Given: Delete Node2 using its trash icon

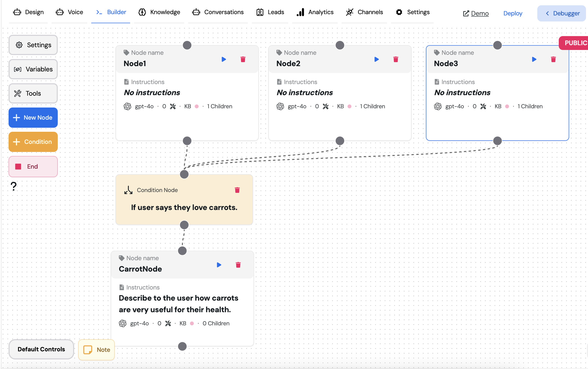Looking at the screenshot, I should (396, 59).
